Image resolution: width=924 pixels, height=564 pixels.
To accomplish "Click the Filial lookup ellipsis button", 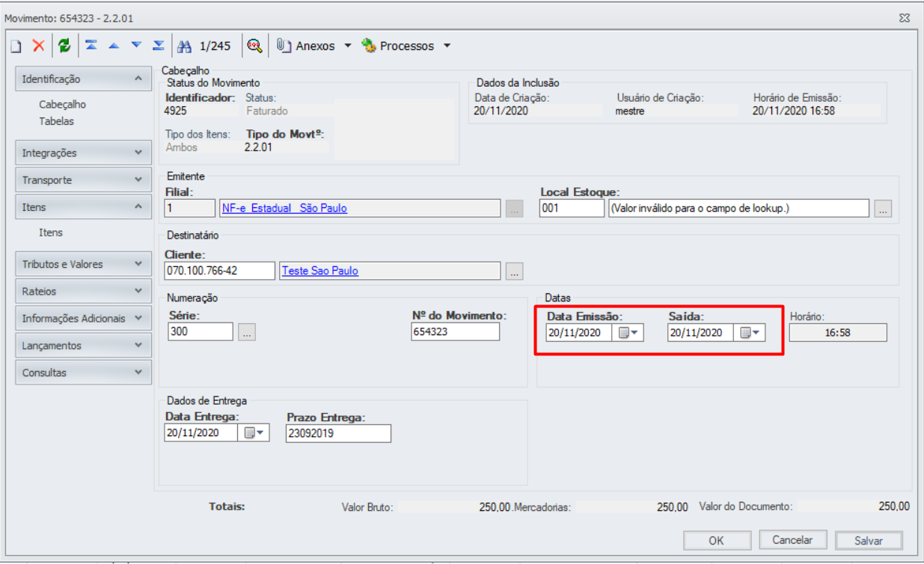I will coord(514,209).
